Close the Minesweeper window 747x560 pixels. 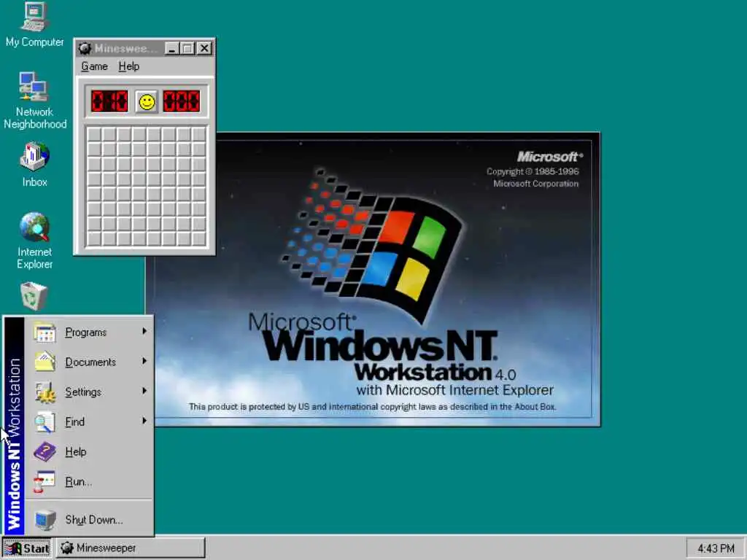[x=204, y=48]
